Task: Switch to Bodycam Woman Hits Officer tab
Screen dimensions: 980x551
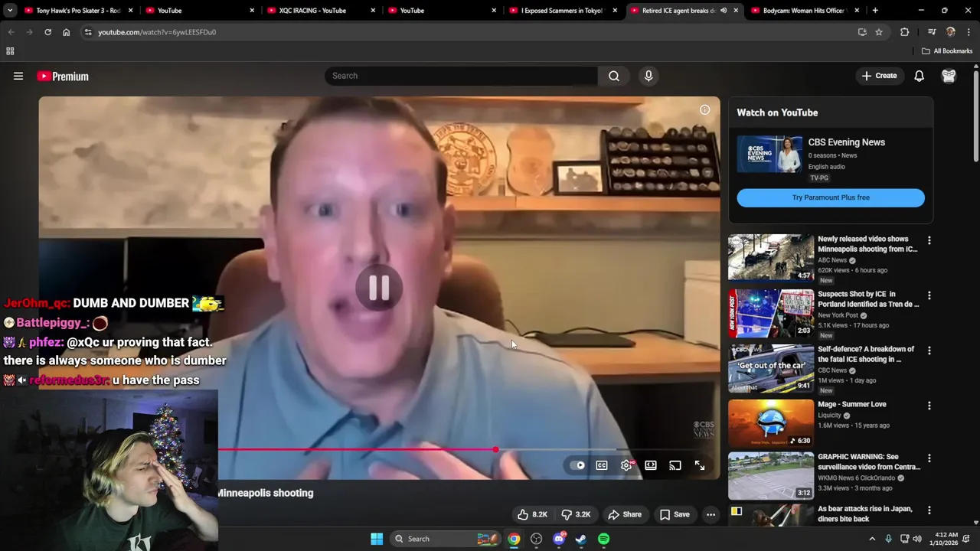Action: point(805,11)
